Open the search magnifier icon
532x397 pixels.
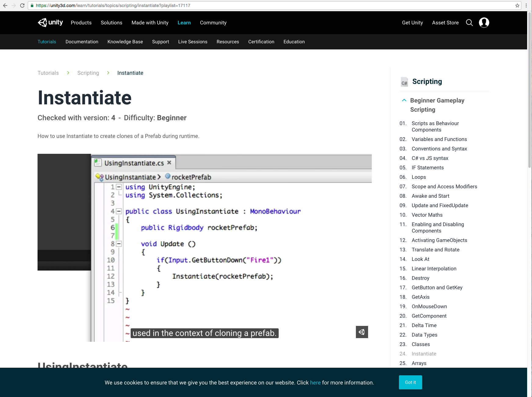tap(469, 23)
